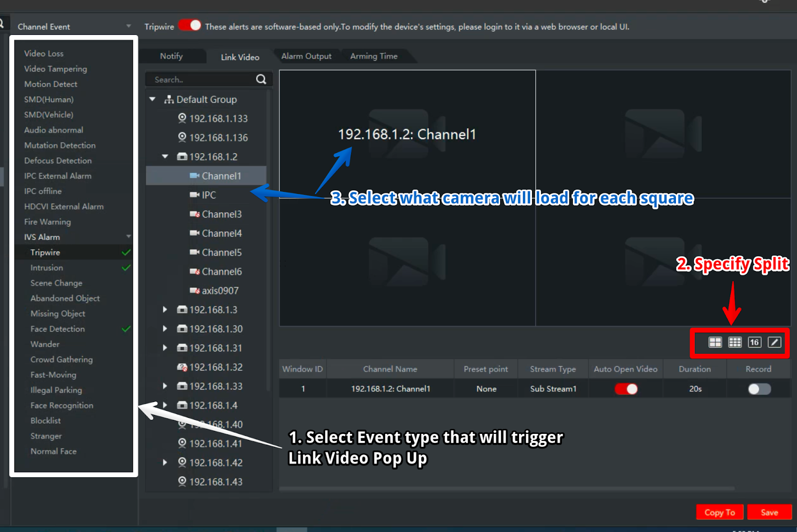Select the 4-window split layout icon
Screen dimensions: 797x532
click(715, 342)
